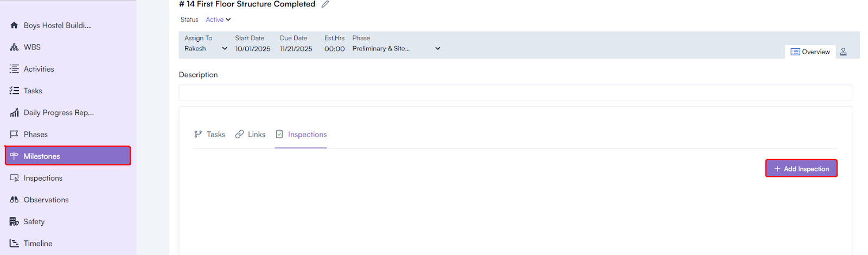Screen dimensions: 868x255
Task: Click the Safety icon in sidebar
Action: click(x=14, y=221)
